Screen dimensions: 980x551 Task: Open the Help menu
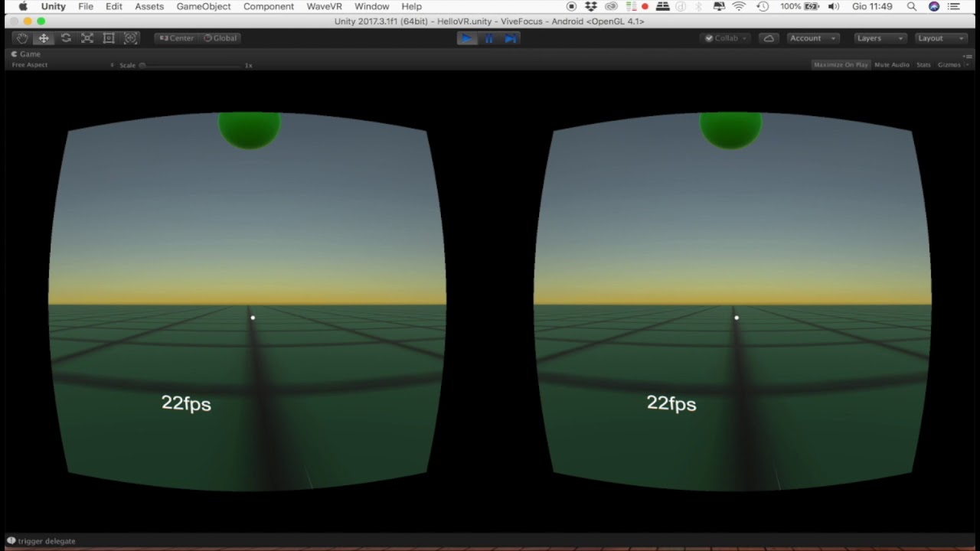pos(412,6)
